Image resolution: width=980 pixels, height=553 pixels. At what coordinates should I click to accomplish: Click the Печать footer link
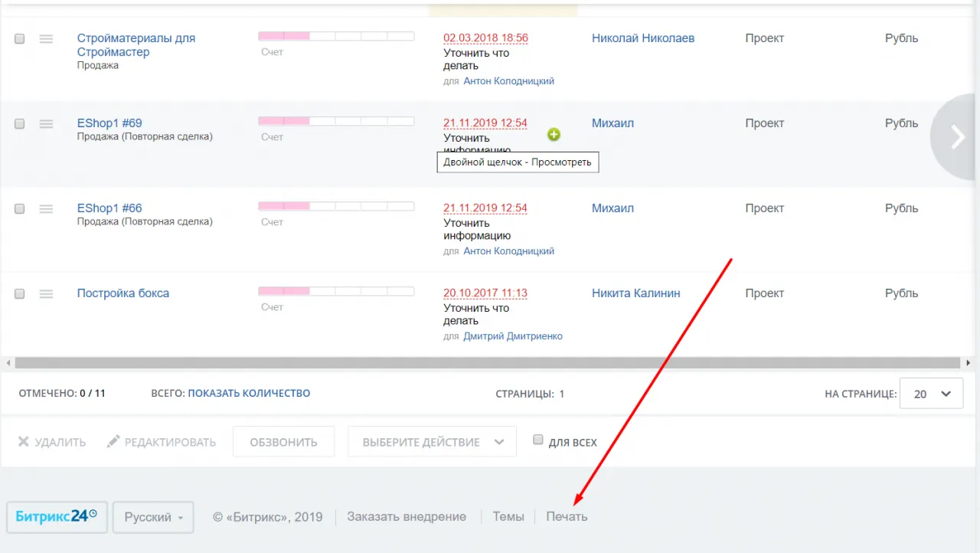567,516
